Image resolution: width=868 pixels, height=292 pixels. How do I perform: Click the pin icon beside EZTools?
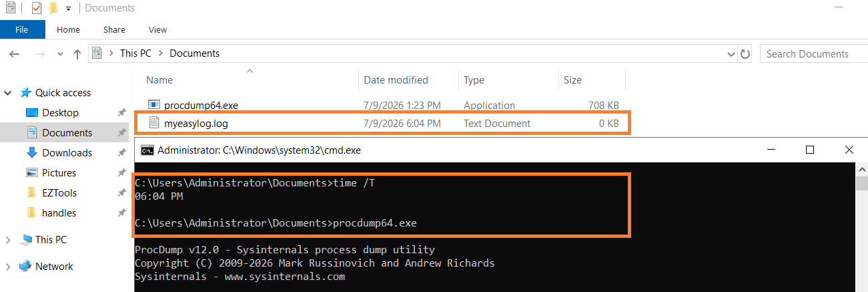pos(121,193)
